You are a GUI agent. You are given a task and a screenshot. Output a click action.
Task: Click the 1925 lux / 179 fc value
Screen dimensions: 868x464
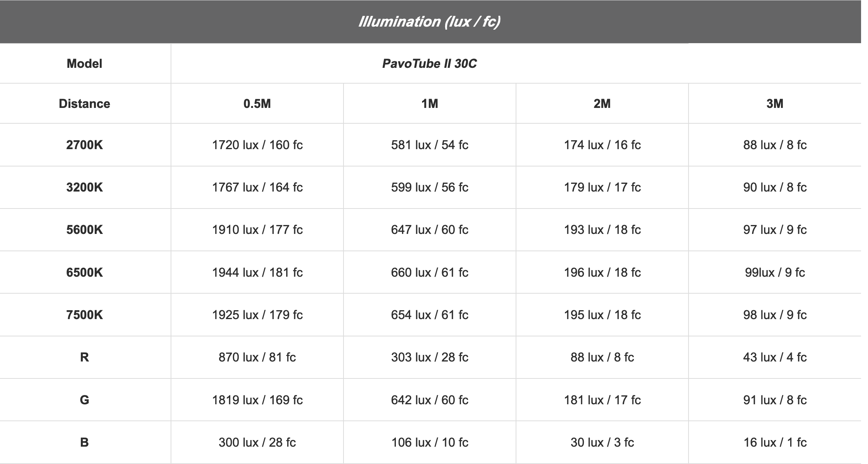click(257, 315)
